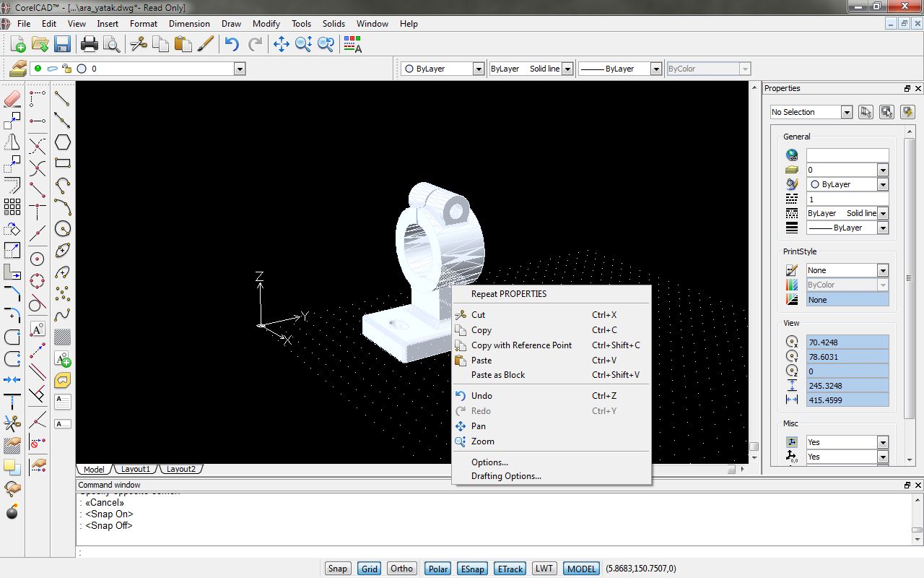Select the Circle draw tool
924x578 pixels.
click(x=63, y=229)
